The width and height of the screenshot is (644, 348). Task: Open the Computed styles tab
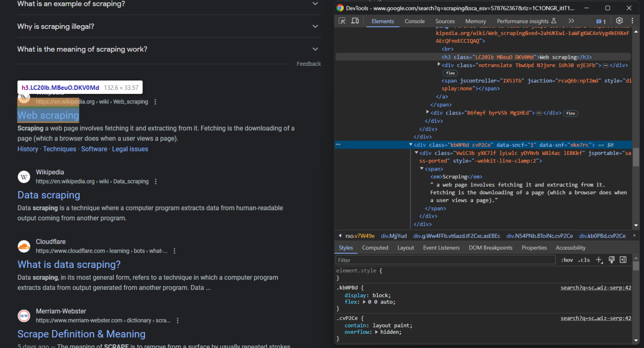click(375, 248)
